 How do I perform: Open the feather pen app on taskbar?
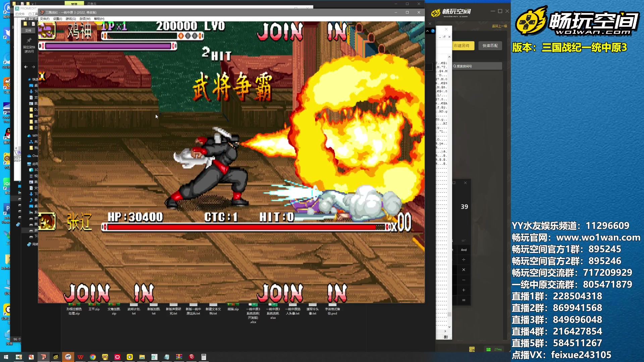[31, 357]
